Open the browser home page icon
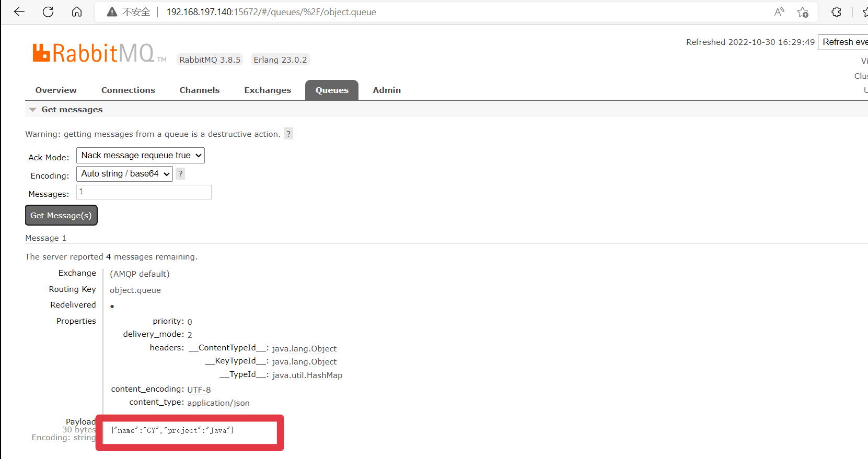 [77, 12]
